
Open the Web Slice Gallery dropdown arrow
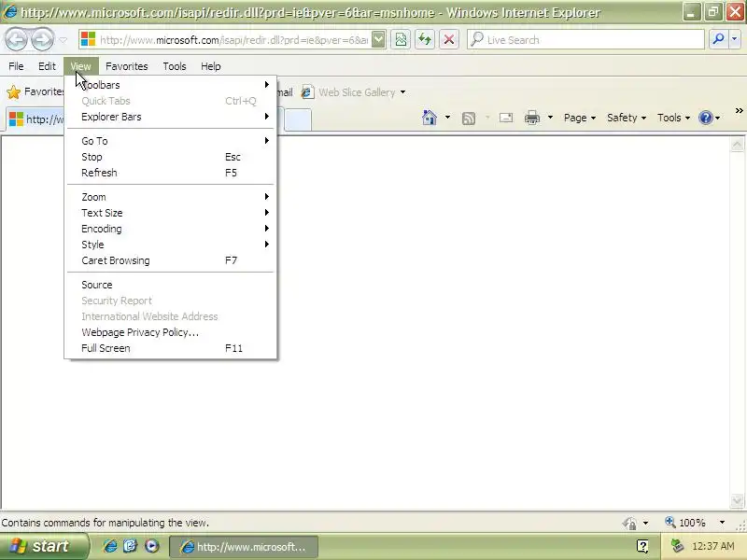pos(403,91)
